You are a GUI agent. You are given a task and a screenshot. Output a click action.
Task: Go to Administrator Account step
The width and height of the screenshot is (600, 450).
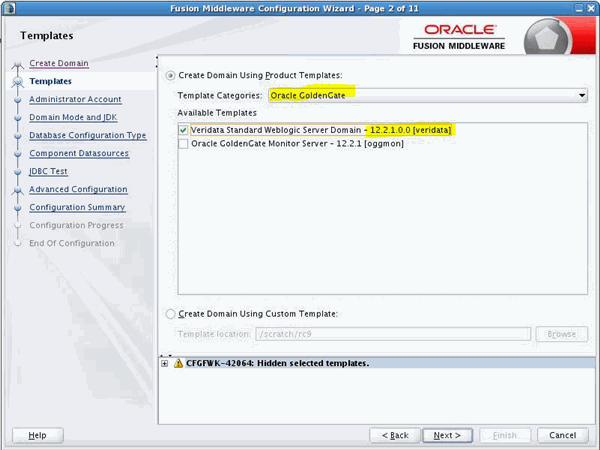point(75,99)
